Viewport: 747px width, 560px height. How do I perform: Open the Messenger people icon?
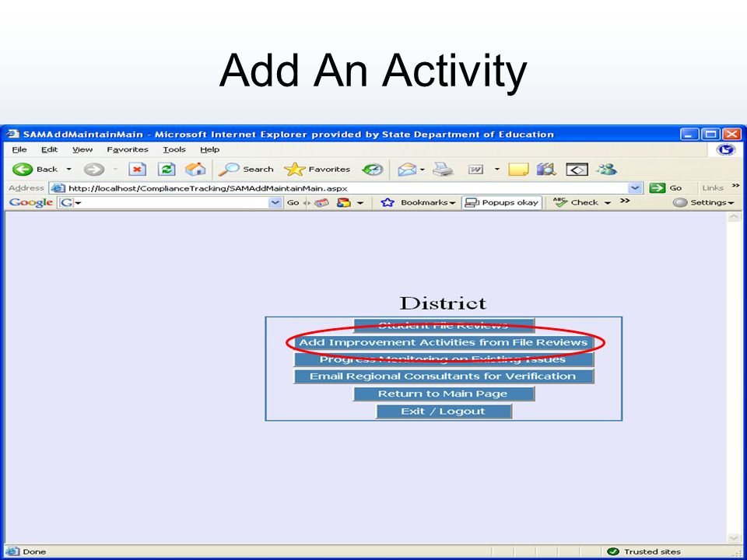tap(606, 169)
